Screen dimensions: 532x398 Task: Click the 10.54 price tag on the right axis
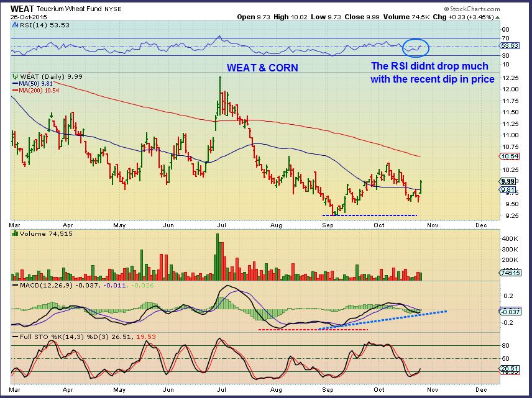click(510, 156)
